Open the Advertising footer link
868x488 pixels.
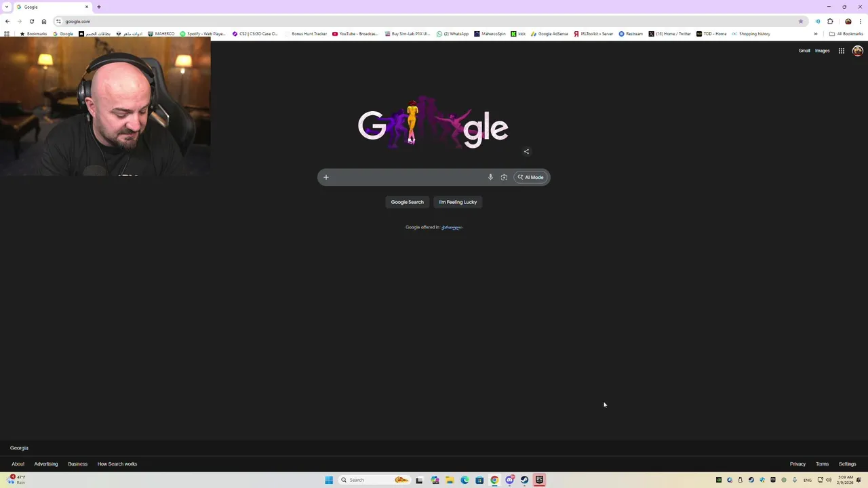click(x=46, y=464)
